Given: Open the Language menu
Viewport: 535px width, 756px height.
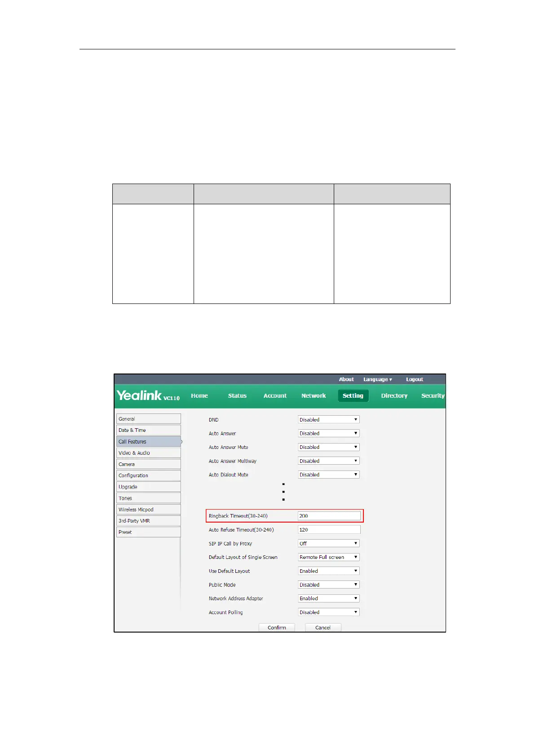Looking at the screenshot, I should pos(378,379).
